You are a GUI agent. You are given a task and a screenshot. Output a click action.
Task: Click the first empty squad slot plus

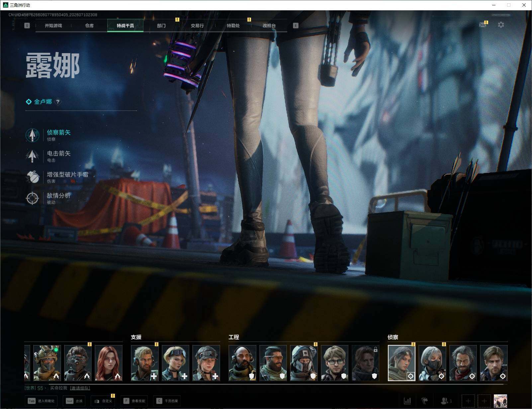point(468,401)
